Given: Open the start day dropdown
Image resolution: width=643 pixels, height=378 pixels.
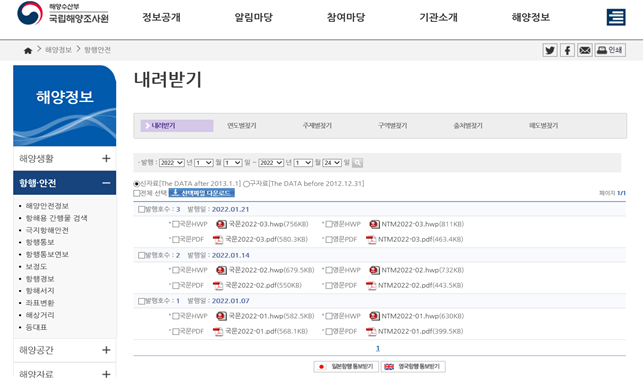Looking at the screenshot, I should (x=233, y=163).
